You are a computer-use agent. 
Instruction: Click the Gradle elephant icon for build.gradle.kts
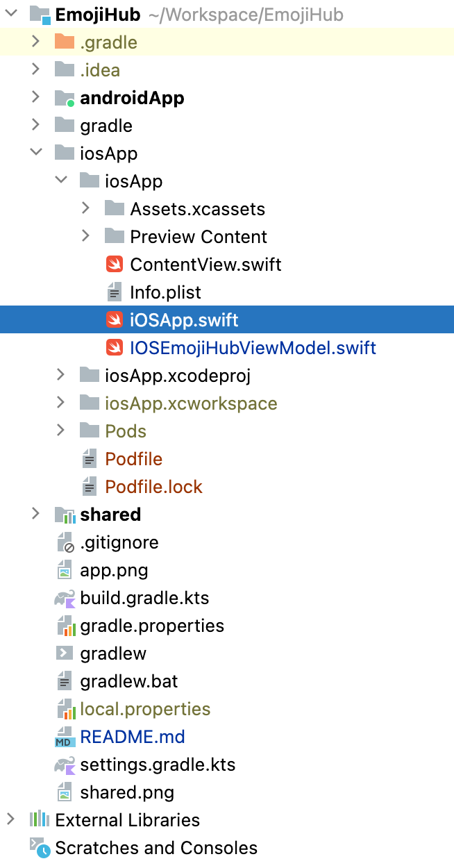64,598
